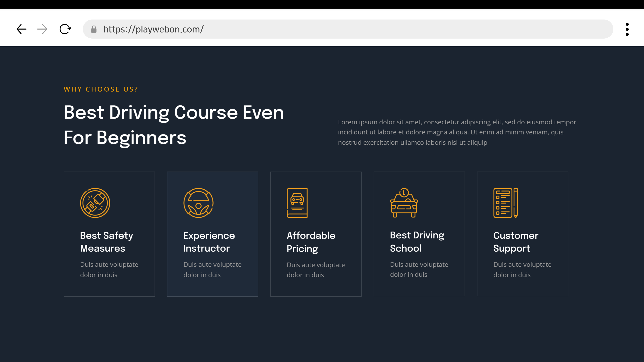Click the browser forward arrow
This screenshot has width=644, height=362.
coord(42,29)
